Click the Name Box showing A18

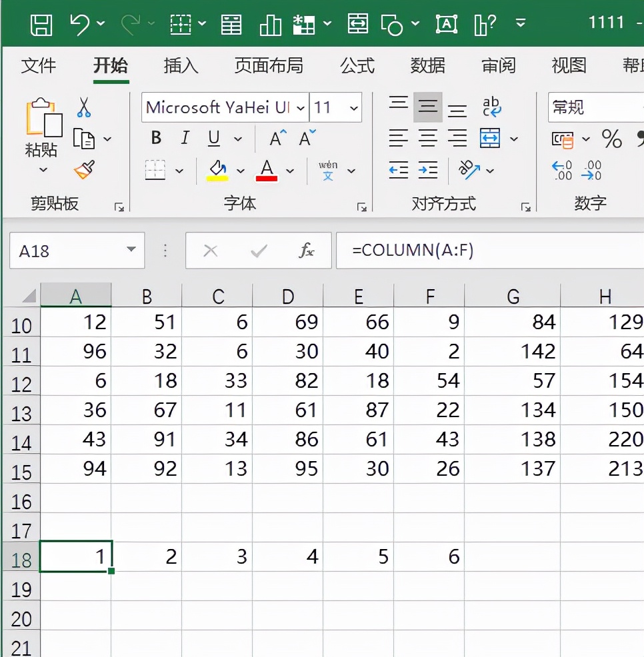click(77, 251)
